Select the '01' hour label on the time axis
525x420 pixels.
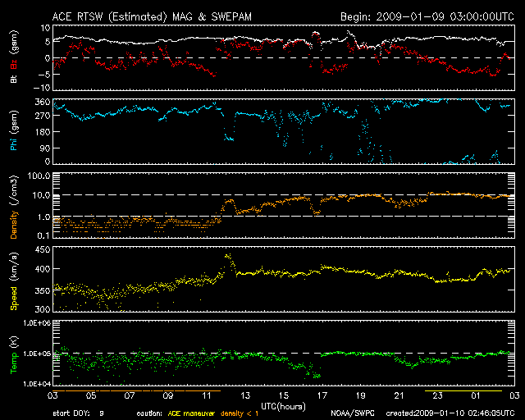tap(476, 396)
